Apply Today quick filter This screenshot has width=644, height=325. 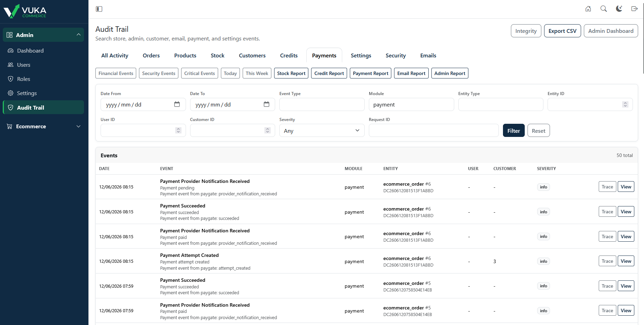click(230, 73)
